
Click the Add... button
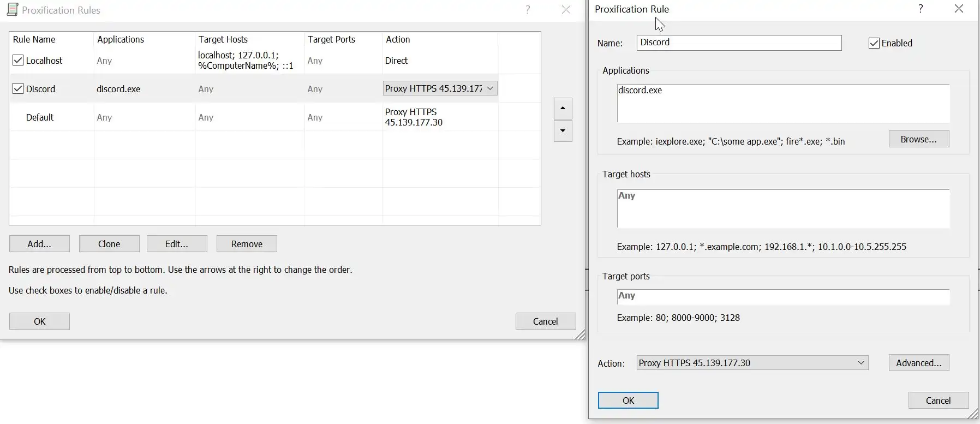39,244
